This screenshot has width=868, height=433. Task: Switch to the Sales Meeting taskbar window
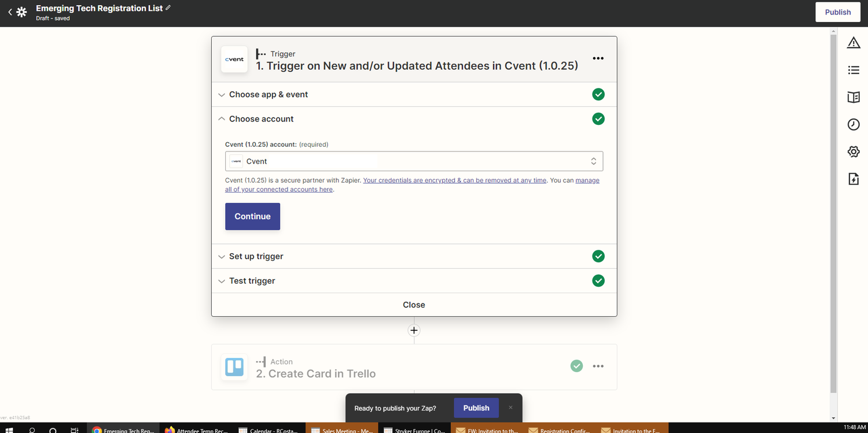[341, 430]
